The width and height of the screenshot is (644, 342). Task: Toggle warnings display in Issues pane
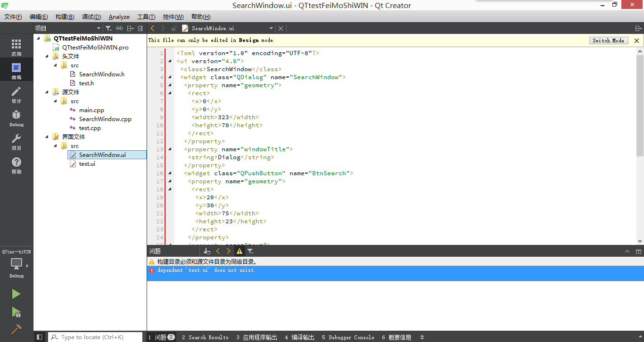pos(239,252)
